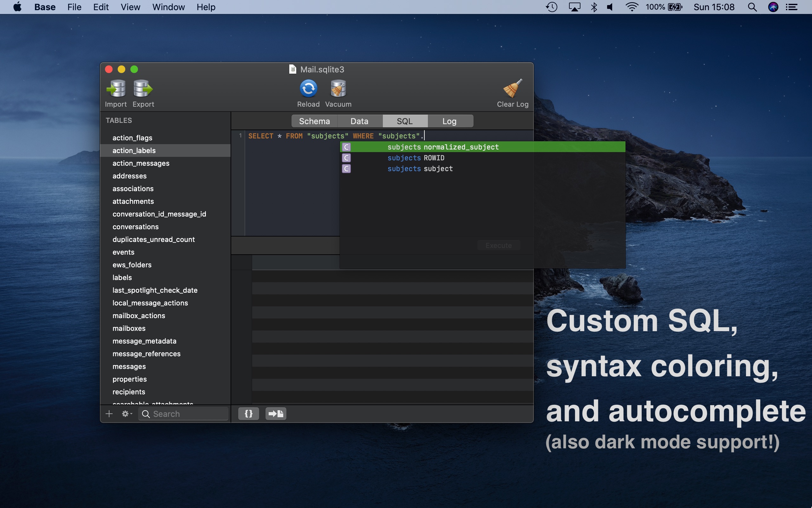
Task: Select the attachments table
Action: click(166, 201)
